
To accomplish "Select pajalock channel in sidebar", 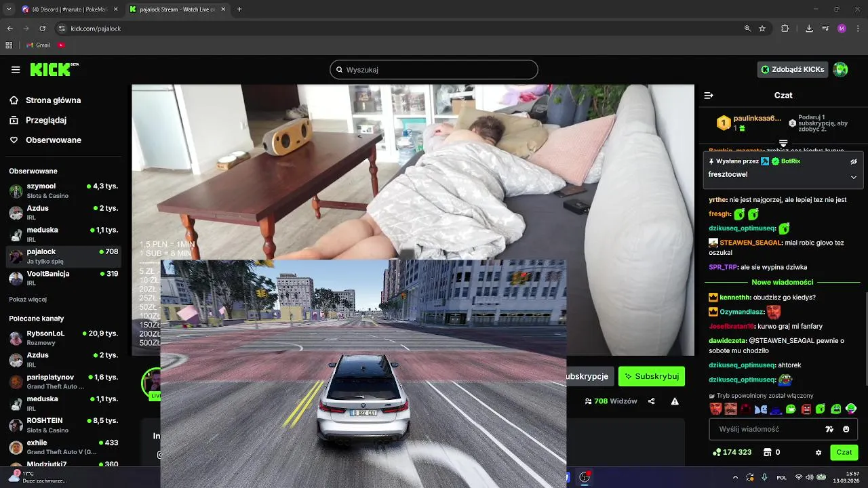I will [63, 256].
